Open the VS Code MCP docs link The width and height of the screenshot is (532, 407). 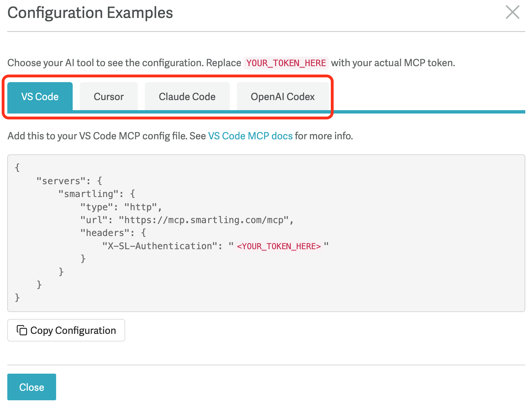tap(250, 136)
